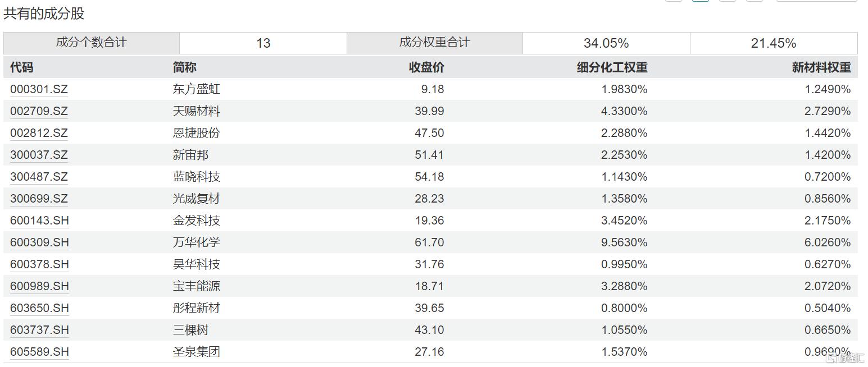Sort by the 代码 column header
The width and height of the screenshot is (868, 367).
(x=22, y=67)
